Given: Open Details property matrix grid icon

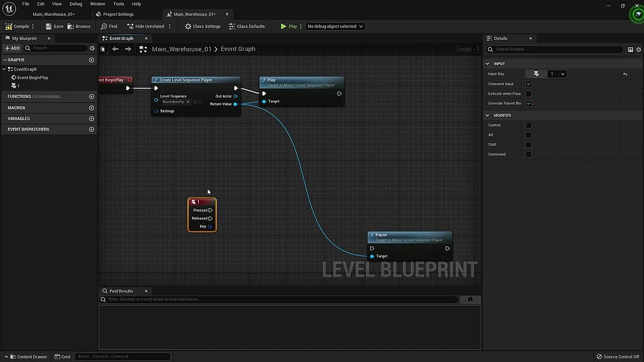Looking at the screenshot, I should pos(630,49).
